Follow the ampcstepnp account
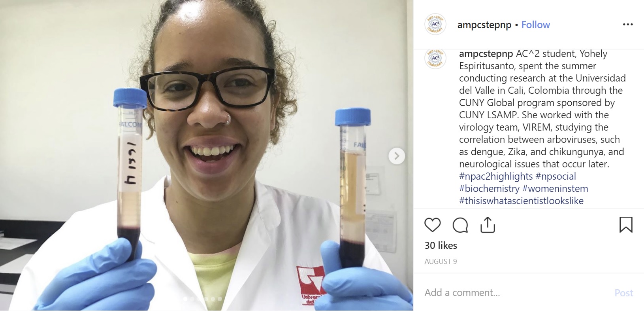Image resolution: width=644 pixels, height=311 pixels. click(x=535, y=25)
